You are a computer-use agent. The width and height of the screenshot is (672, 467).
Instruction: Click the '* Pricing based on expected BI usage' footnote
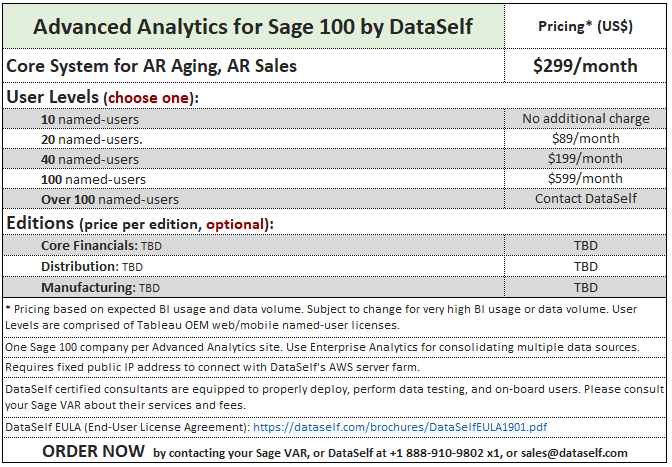click(321, 317)
